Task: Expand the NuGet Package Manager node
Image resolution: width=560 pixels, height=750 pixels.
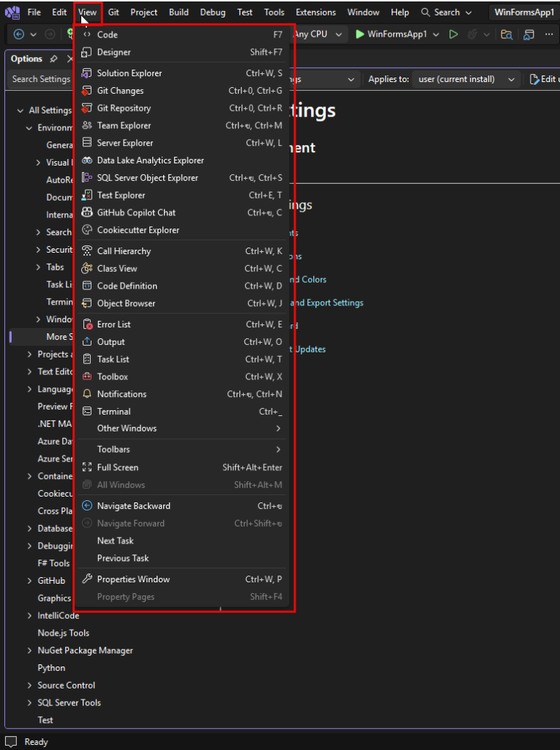Action: 30,650
